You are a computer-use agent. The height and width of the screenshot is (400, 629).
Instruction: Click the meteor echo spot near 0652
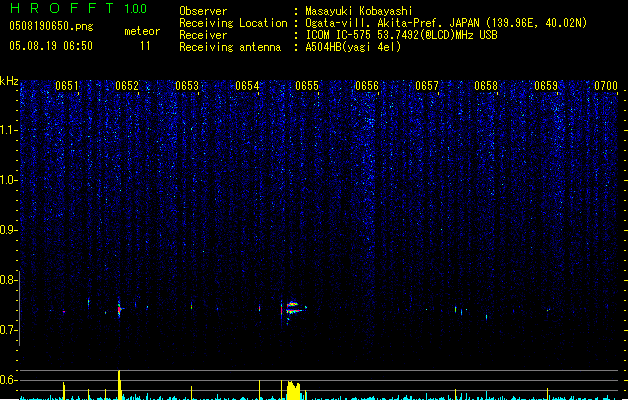[120, 309]
